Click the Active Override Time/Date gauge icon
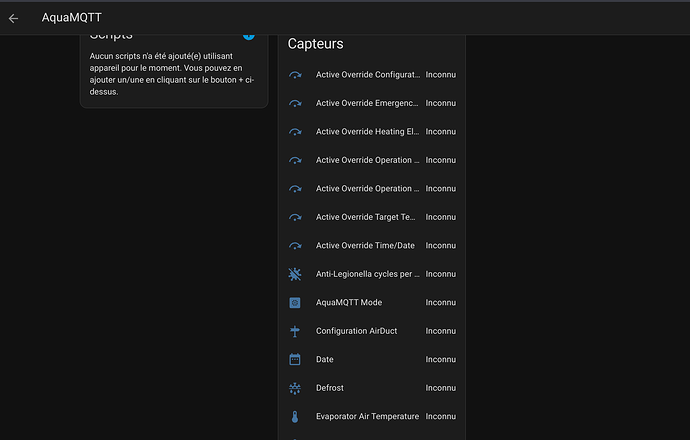The width and height of the screenshot is (690, 440). [x=295, y=246]
